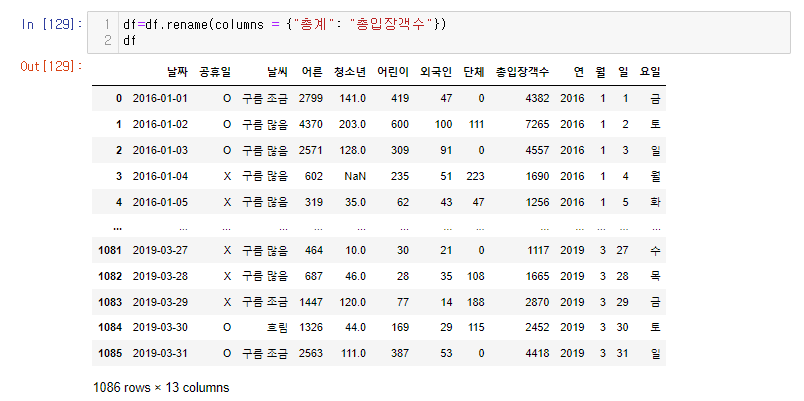
Task: Click child count 600
Action: [x=400, y=124]
